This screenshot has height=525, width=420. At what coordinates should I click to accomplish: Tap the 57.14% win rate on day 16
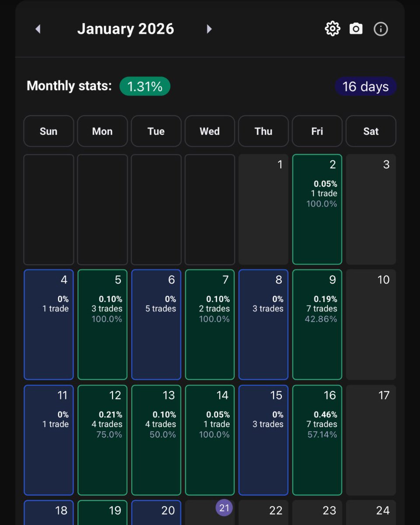pyautogui.click(x=321, y=434)
